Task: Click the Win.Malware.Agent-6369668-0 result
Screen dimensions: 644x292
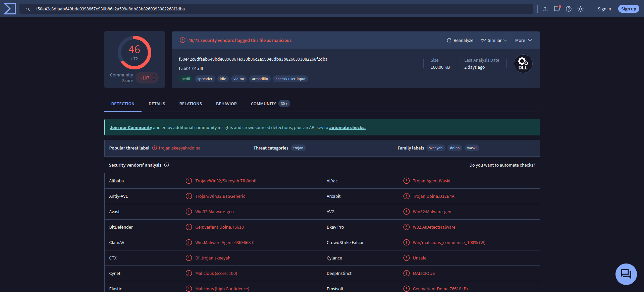Action: (x=225, y=242)
